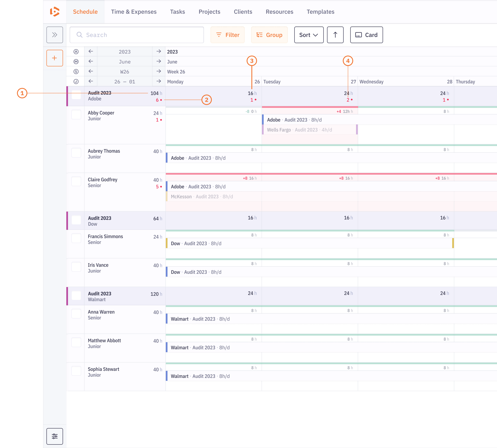This screenshot has height=448, width=497.
Task: Check the Audit 2023 Adobe group checkbox
Action: tap(76, 95)
